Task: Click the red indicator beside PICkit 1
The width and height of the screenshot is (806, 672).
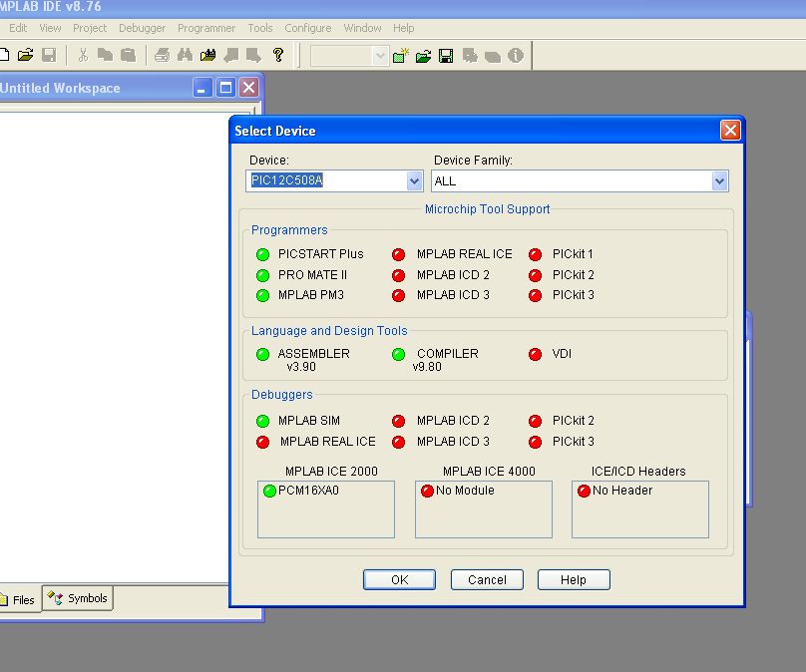Action: (535, 254)
